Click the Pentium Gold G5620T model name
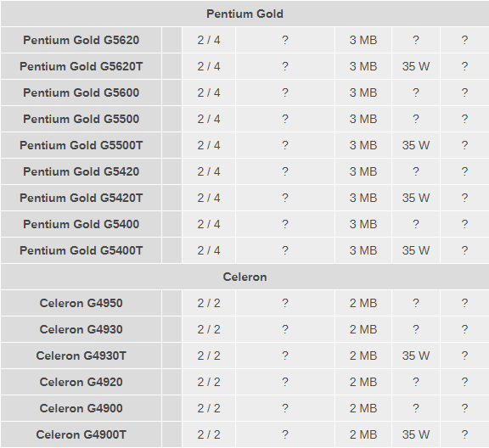Viewport: 489px width, 448px height. 81,66
